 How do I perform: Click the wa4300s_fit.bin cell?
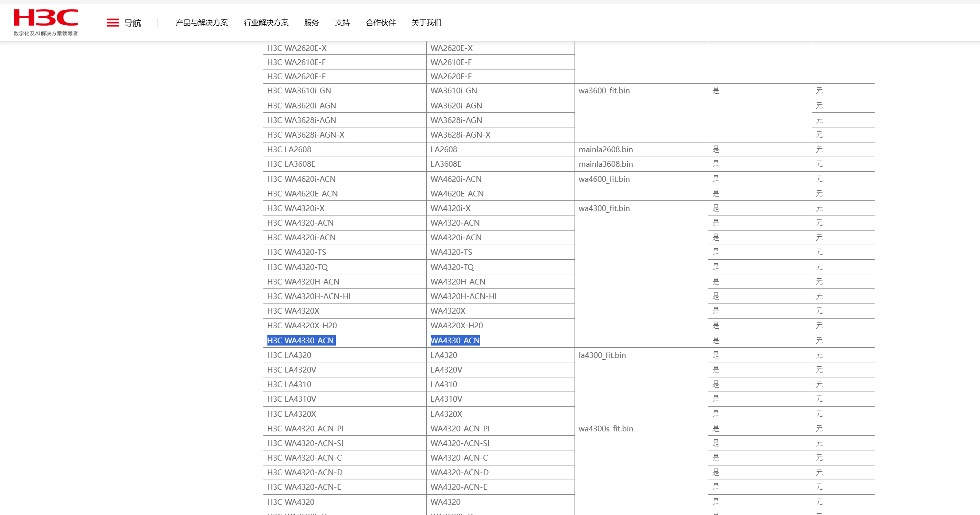606,429
